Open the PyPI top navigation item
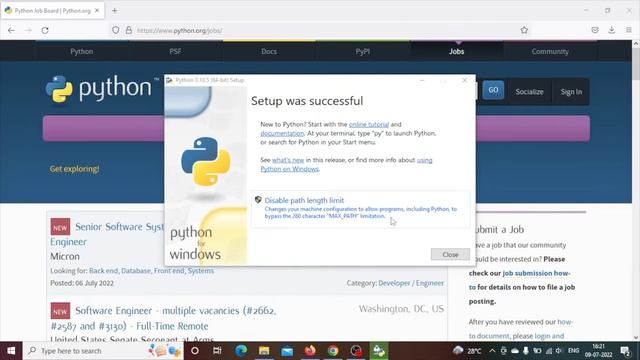 [362, 51]
